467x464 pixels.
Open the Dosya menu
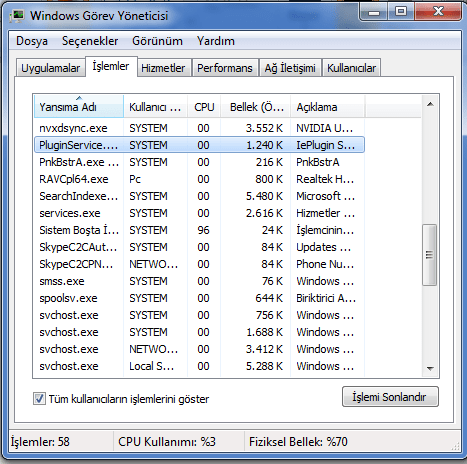32,41
